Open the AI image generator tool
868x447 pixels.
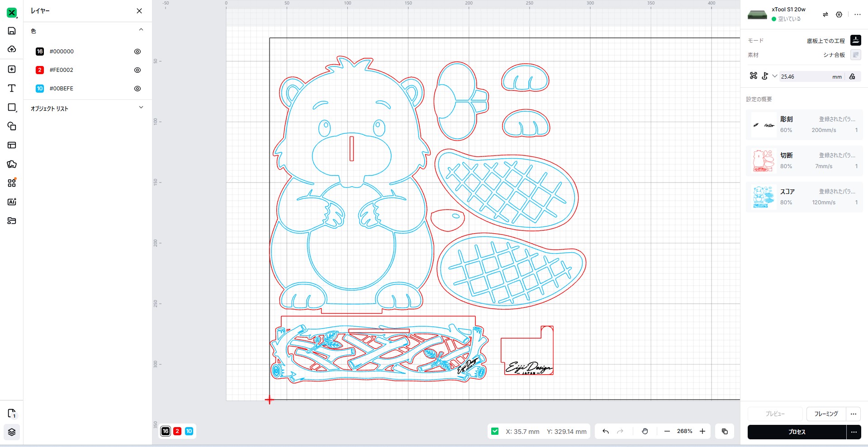(x=12, y=202)
